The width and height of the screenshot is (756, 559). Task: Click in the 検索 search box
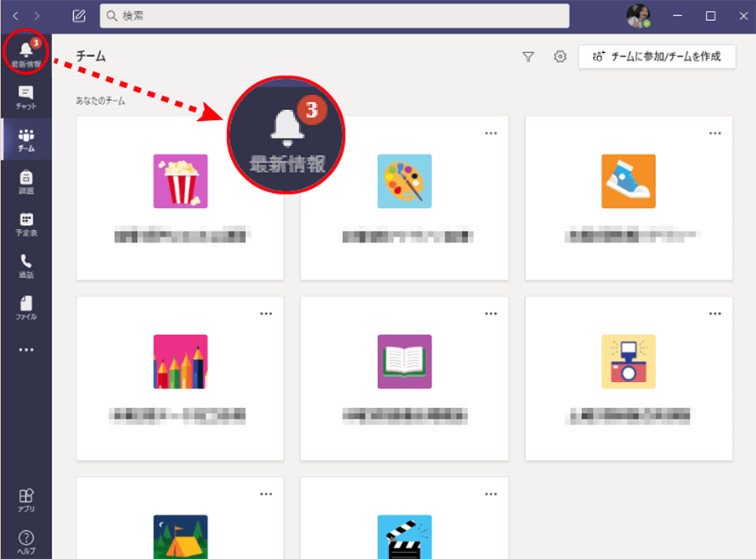point(334,16)
